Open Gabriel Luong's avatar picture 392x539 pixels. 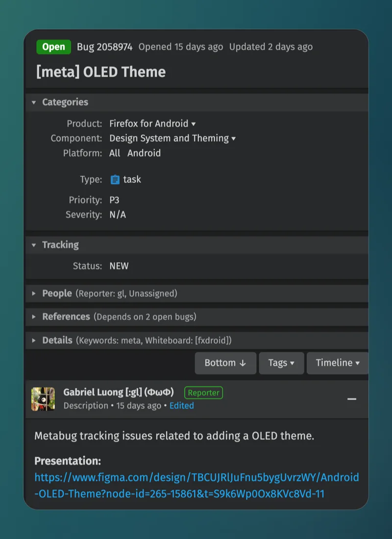point(43,399)
